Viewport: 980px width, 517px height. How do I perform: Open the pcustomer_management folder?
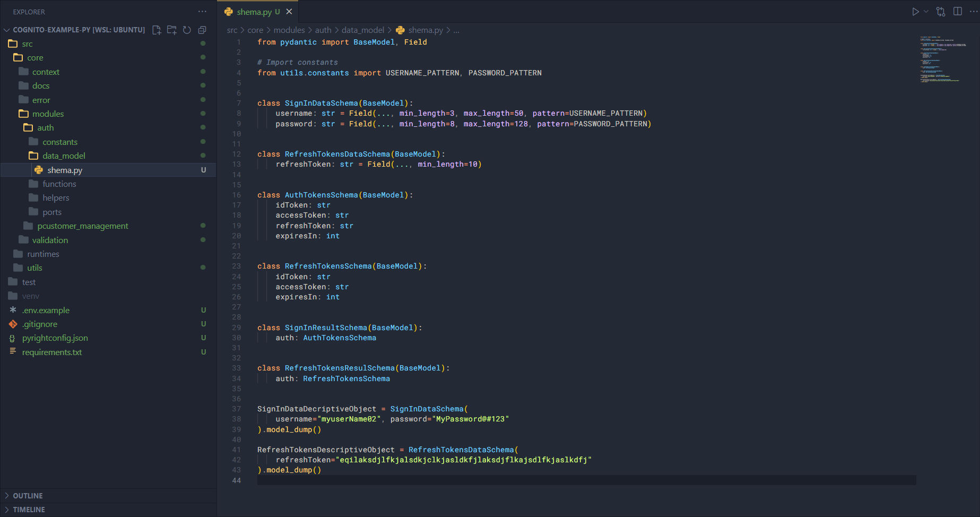tap(83, 226)
